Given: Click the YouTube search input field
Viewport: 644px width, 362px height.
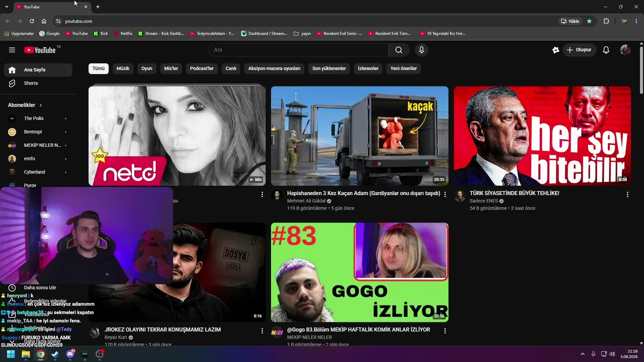Looking at the screenshot, I should tap(298, 50).
